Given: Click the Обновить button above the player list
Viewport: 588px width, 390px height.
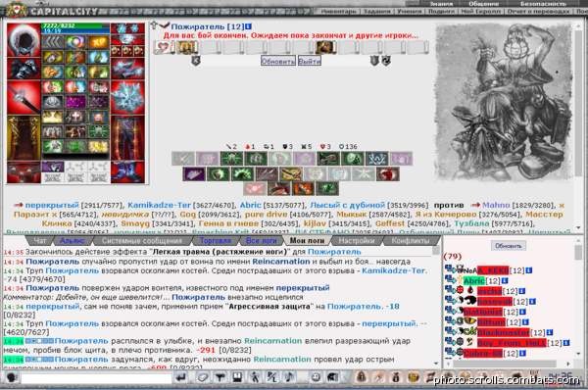Looking at the screenshot, I should pyautogui.click(x=508, y=246).
